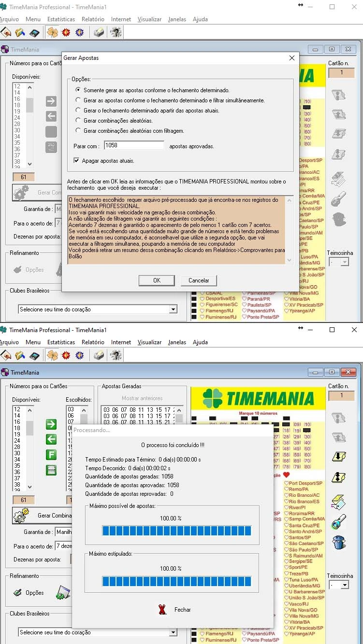This screenshot has height=644, width=363.
Task: Click the 'Máximo possível de apostas' progress bar
Action: coord(176,531)
